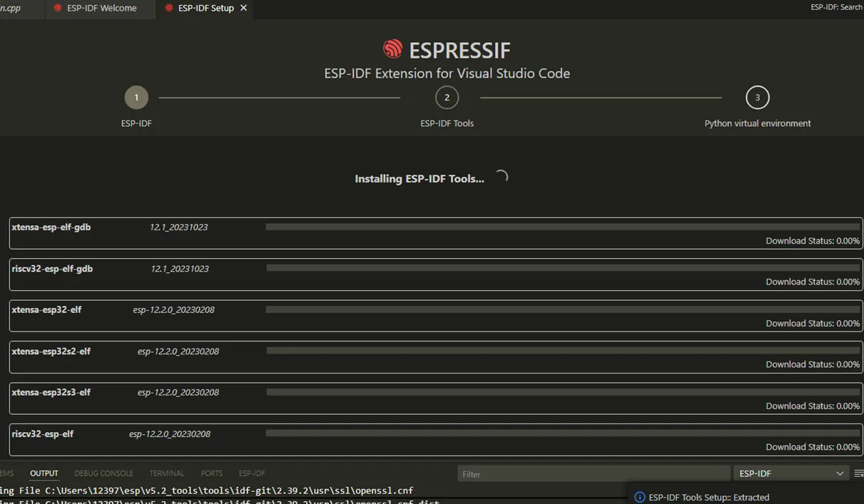Click the riscv32-esp-elf progress bar

[x=563, y=433]
